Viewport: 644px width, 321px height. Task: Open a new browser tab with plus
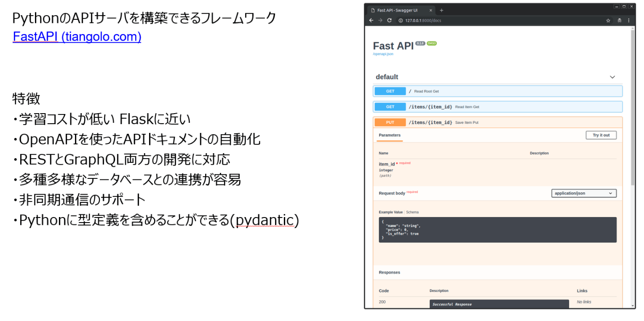pyautogui.click(x=441, y=10)
